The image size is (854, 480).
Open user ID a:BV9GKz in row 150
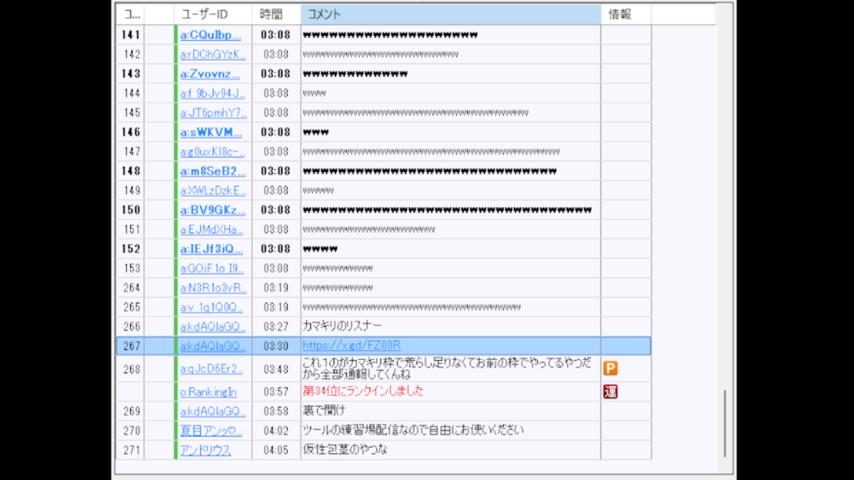coord(213,210)
